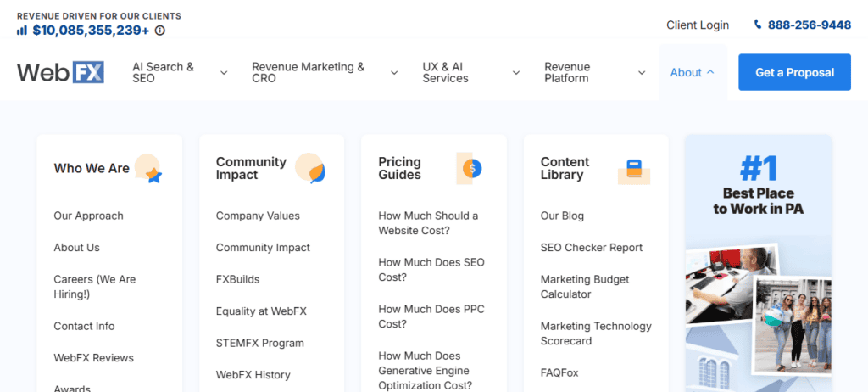Click the Get a Proposal button
Screen dimensions: 868x392
point(794,72)
